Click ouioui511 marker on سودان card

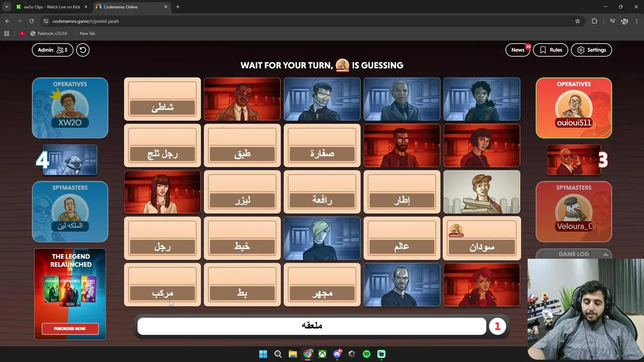tap(455, 231)
